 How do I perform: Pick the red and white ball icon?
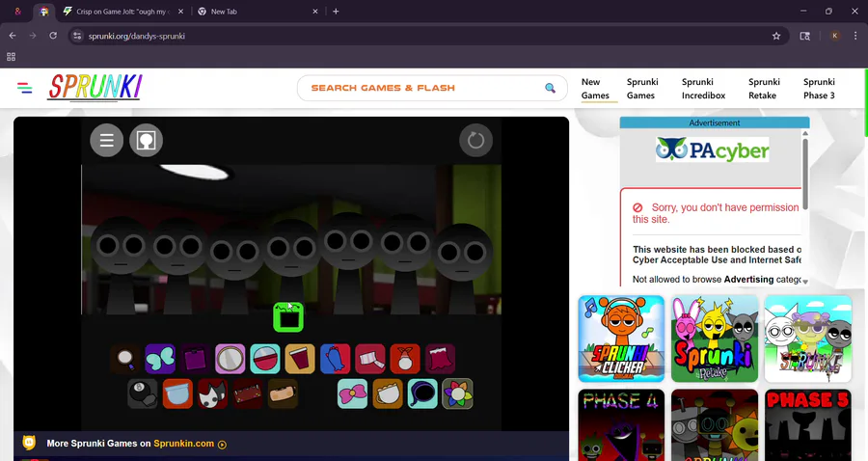coord(264,359)
